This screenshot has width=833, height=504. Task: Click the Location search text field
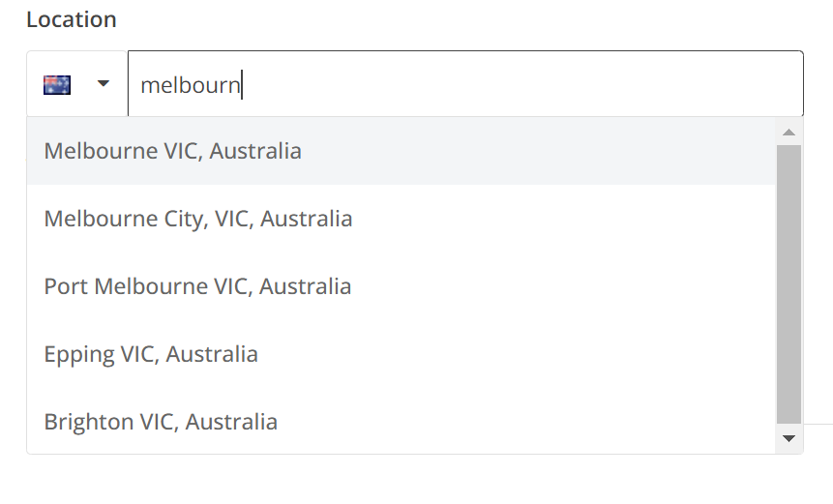464,85
